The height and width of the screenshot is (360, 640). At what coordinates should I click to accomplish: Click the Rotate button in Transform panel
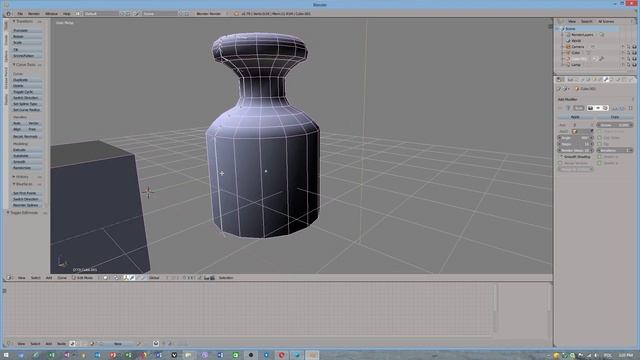(27, 36)
